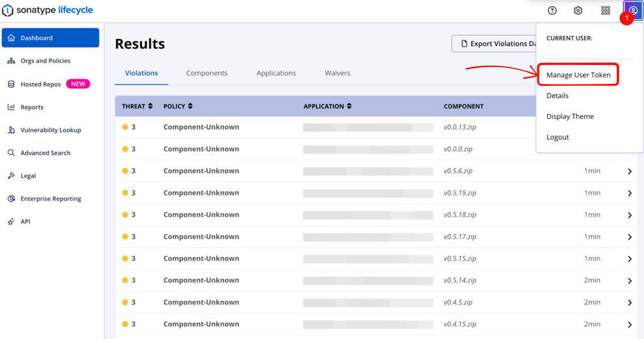
Task: Open the settings gear icon
Action: point(578,10)
